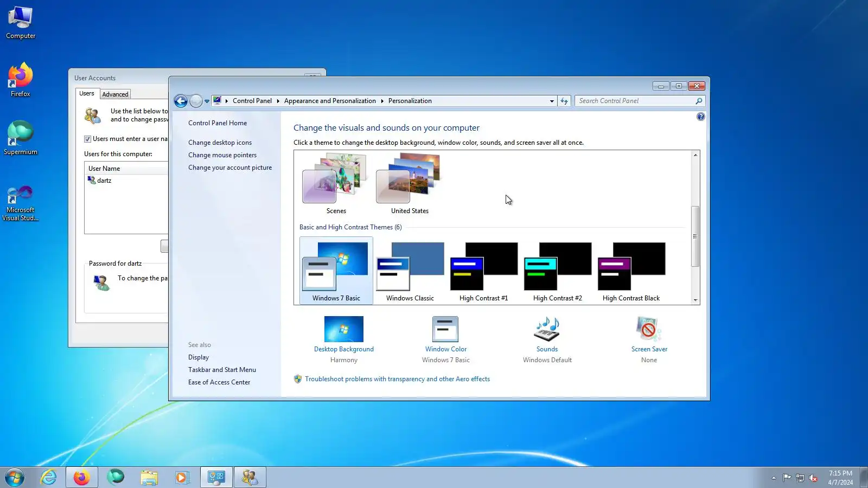
Task: Launch Supermium from the desktop shortcut
Action: 21,138
